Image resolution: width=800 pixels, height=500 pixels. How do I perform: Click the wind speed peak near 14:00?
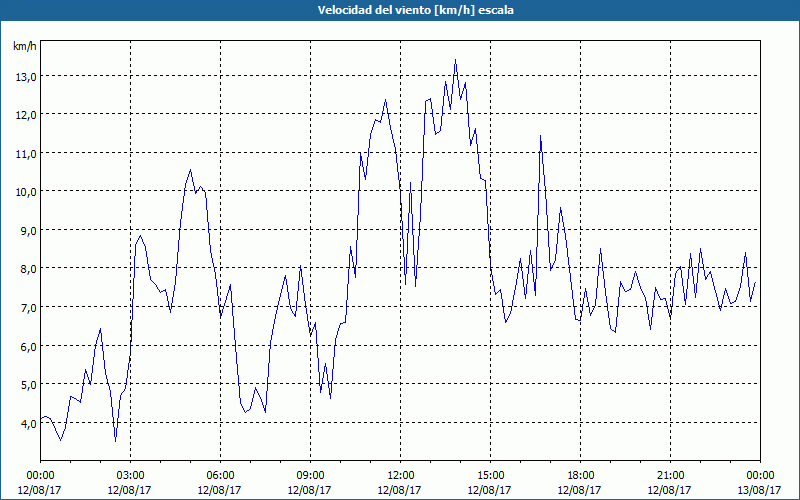456,60
